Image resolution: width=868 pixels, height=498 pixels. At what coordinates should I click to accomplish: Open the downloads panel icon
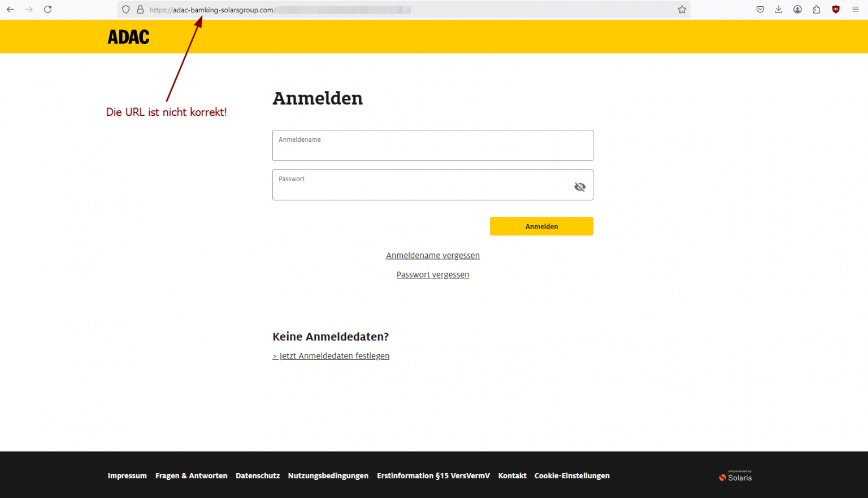click(779, 9)
